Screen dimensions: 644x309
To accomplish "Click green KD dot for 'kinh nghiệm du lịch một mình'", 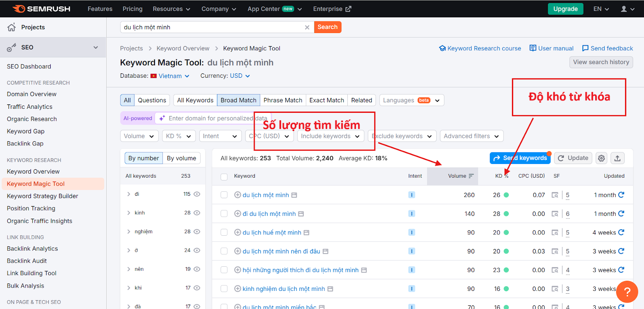I will coord(506,289).
